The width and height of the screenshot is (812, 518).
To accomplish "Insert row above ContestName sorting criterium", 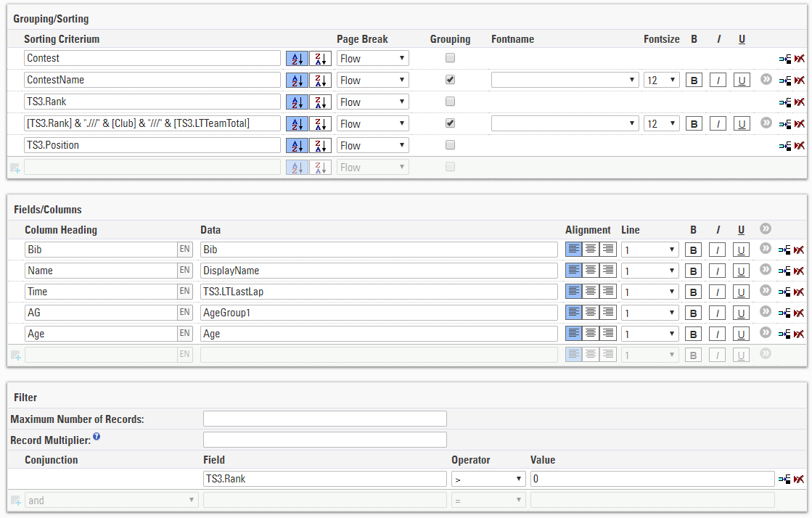I will point(784,81).
